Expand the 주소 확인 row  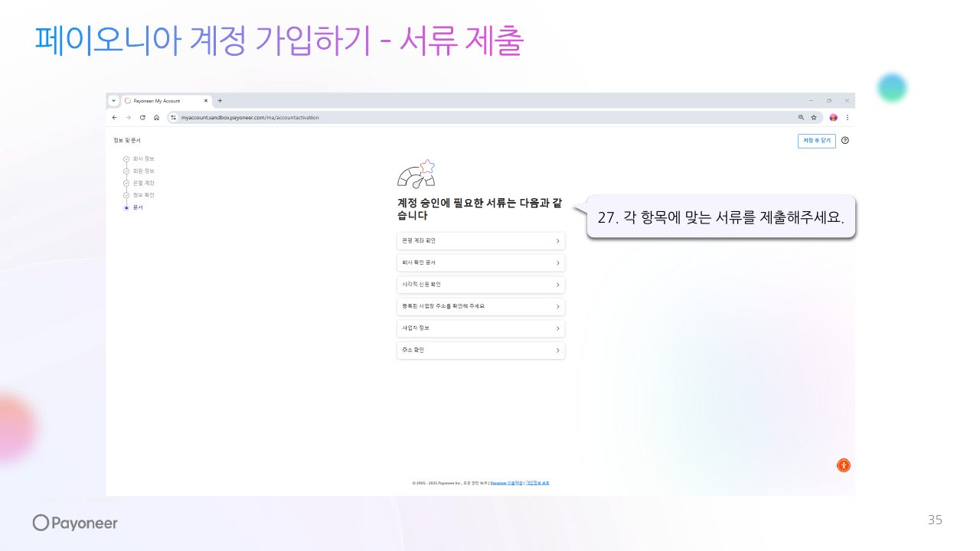pyautogui.click(x=481, y=350)
